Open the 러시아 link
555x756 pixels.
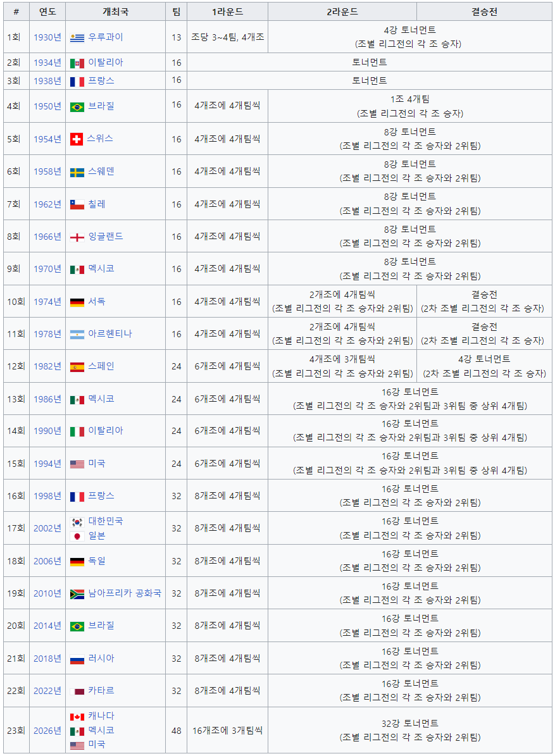(101, 658)
